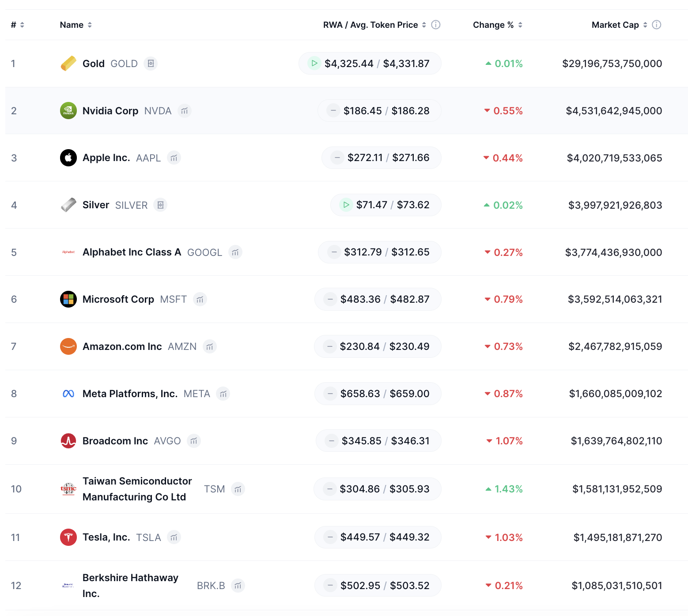Click the info icon next to Market Cap

(656, 25)
